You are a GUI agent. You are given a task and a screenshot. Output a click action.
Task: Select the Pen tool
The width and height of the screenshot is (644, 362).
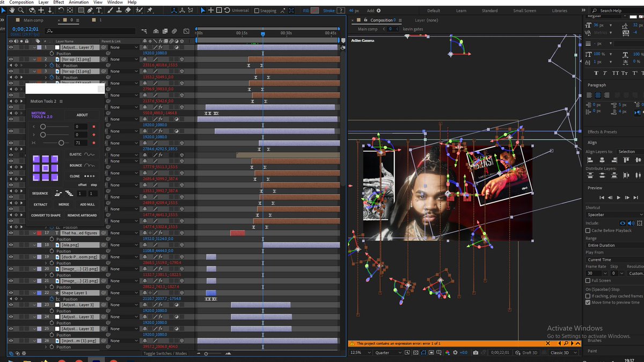(90, 10)
